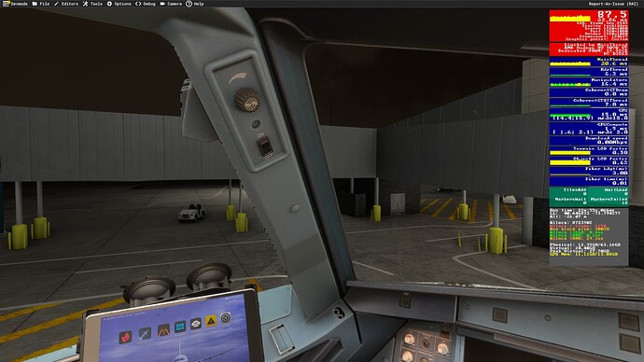Viewport: 644px width, 362px height.
Task: Open the Debug menu
Action: 146,4
